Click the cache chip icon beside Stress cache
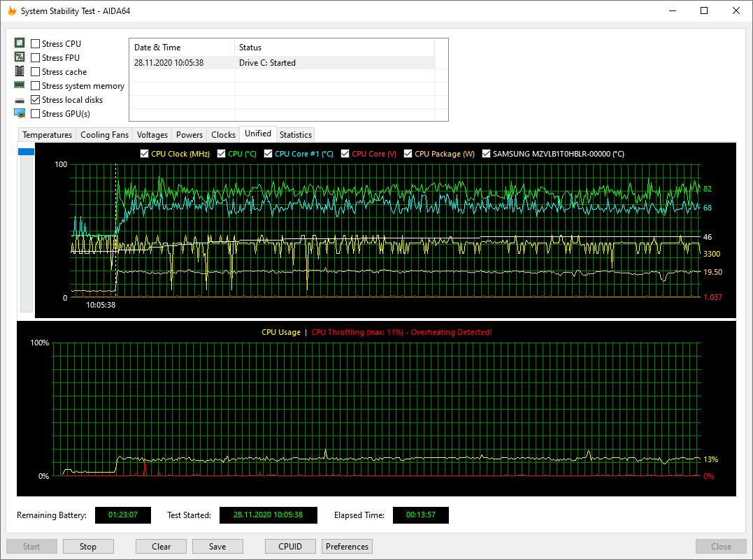The image size is (753, 560). pyautogui.click(x=20, y=71)
